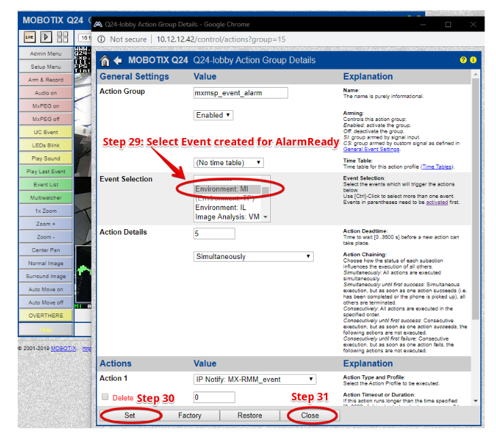Click the Factory button
The image size is (496, 448).
pos(190,415)
